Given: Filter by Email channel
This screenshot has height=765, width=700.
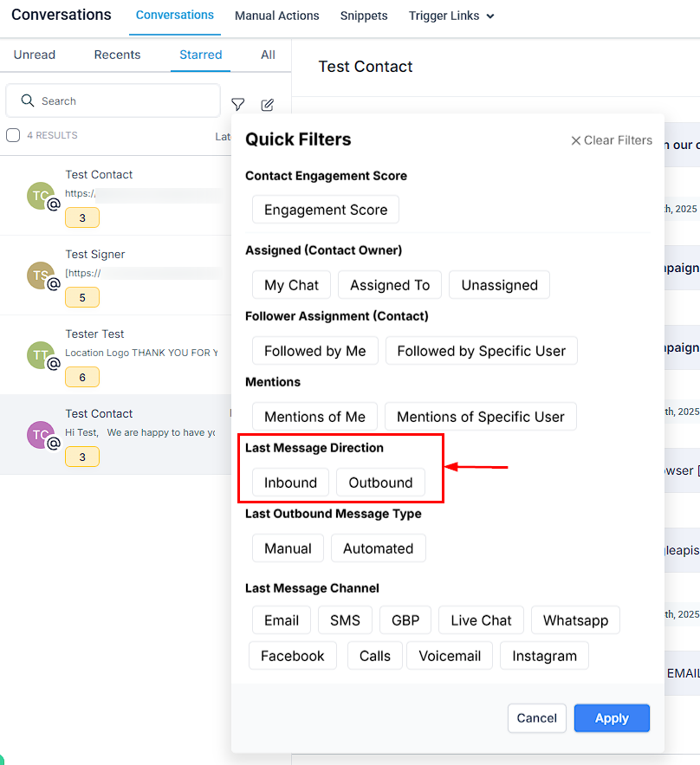Looking at the screenshot, I should click(282, 620).
